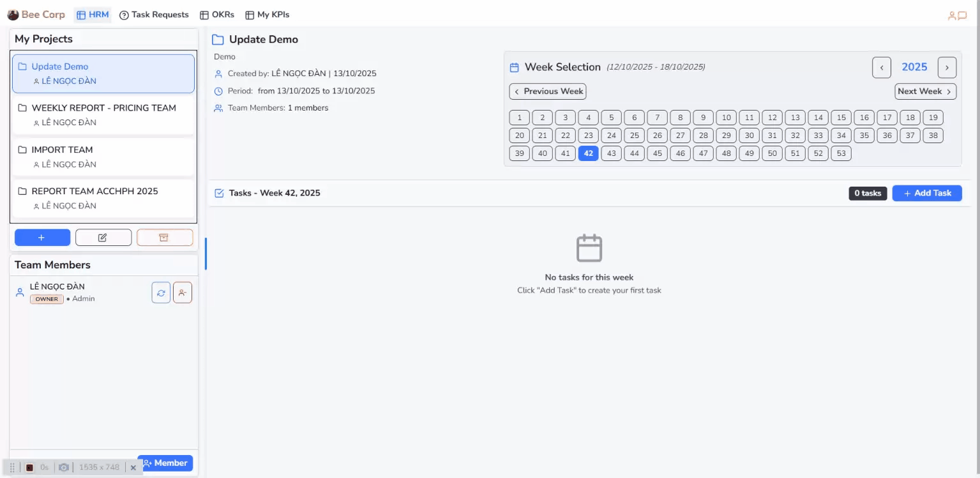Click the remove-member icon next to LÊ NGỌC ĐÀN
This screenshot has height=478, width=980.
pyautogui.click(x=183, y=292)
